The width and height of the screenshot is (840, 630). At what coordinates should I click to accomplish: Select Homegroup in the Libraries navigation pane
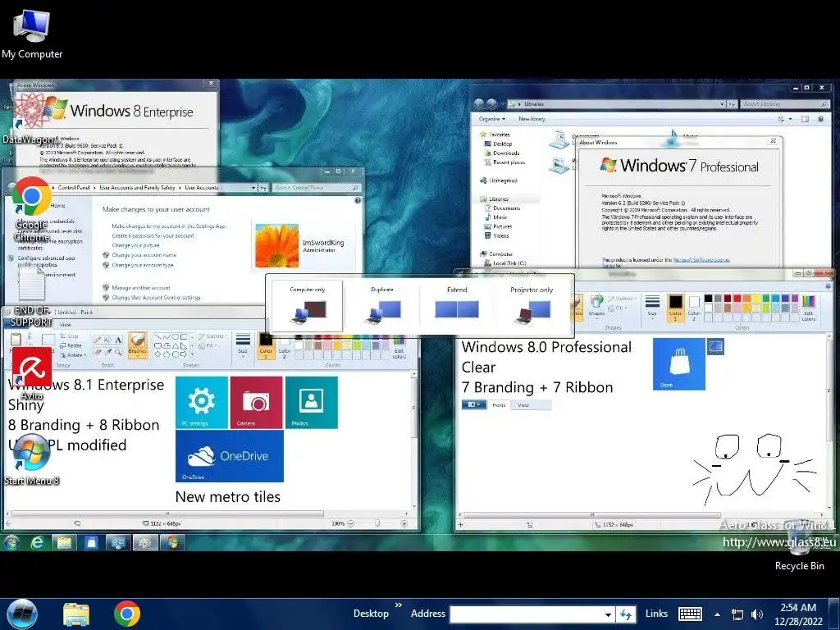503,180
